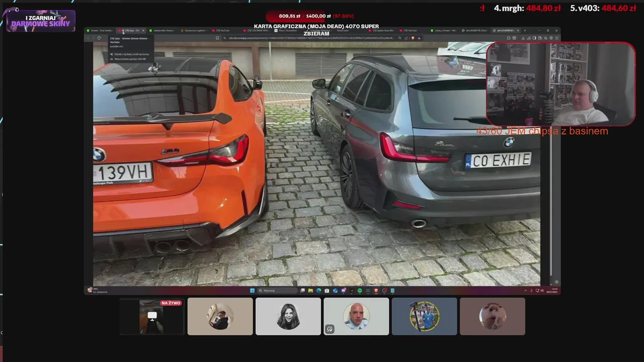Open Task View on the taskbar

pyautogui.click(x=302, y=290)
